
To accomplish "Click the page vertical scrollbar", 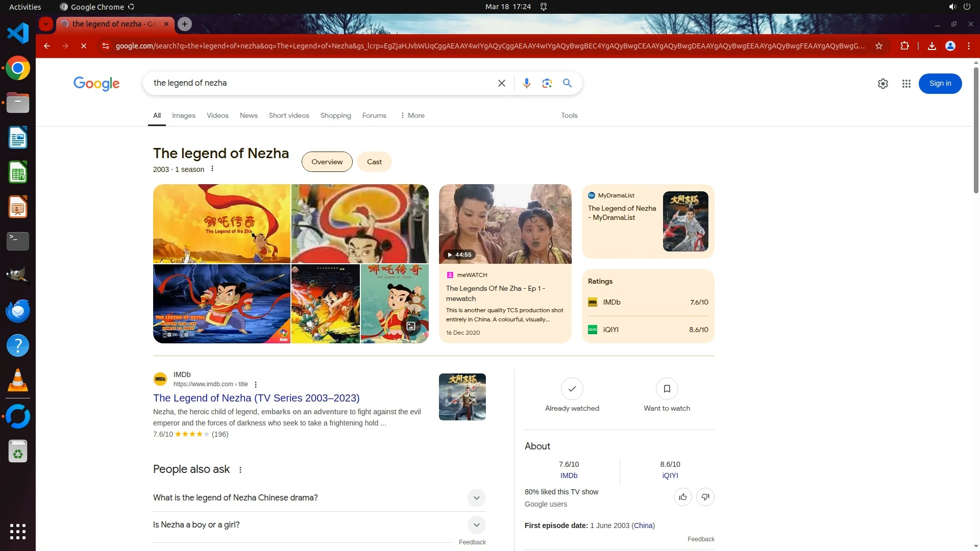I will pos(975,130).
